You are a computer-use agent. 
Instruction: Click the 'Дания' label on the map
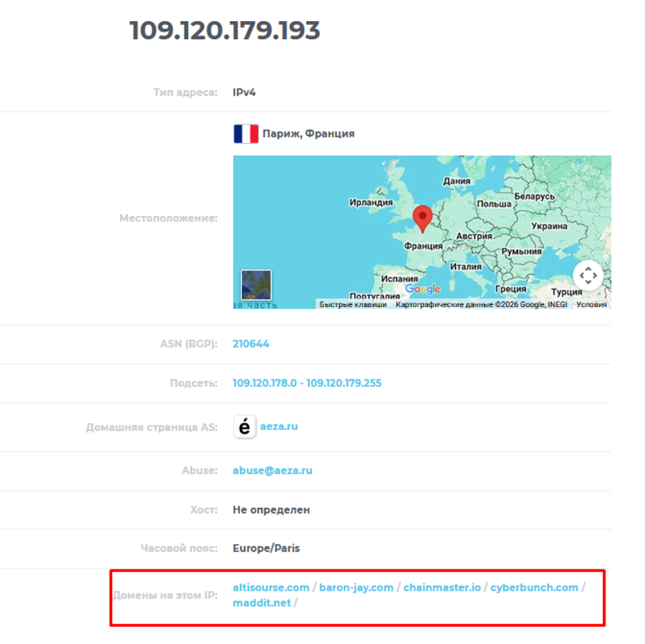tap(456, 181)
